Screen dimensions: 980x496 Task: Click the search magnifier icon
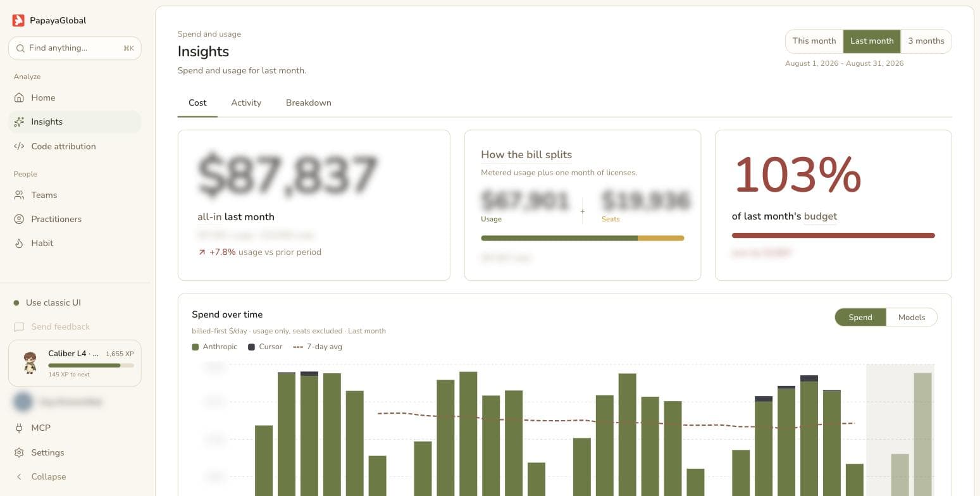click(20, 48)
